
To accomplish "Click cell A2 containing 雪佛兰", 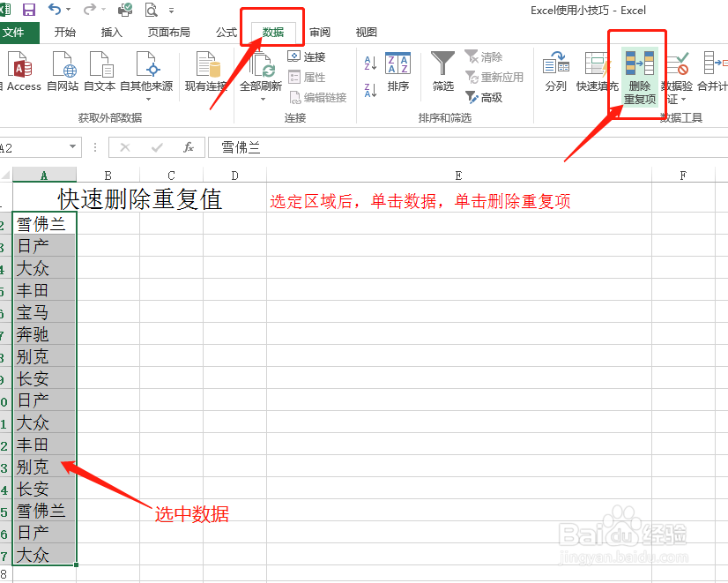I will (x=44, y=224).
